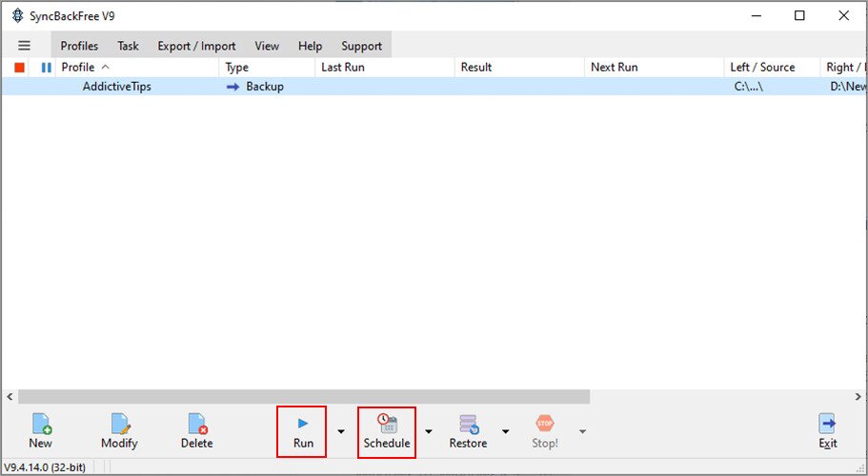Click the New profile icon
The image size is (868, 476).
pyautogui.click(x=40, y=431)
